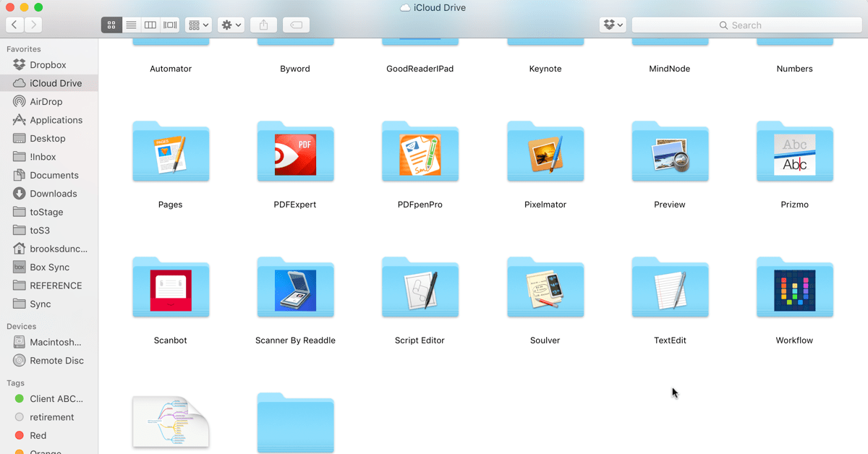
Task: Open the gear Action menu
Action: pyautogui.click(x=231, y=25)
